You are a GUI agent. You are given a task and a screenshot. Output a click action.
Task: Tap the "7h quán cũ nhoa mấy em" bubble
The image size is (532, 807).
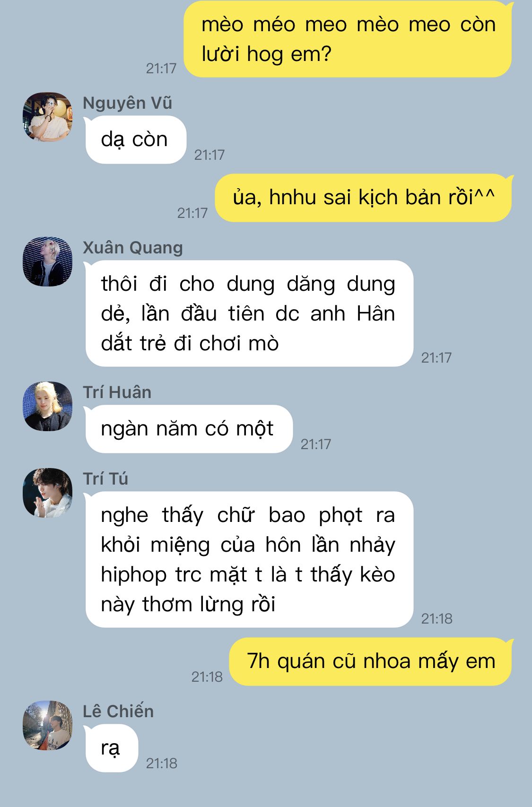371,661
